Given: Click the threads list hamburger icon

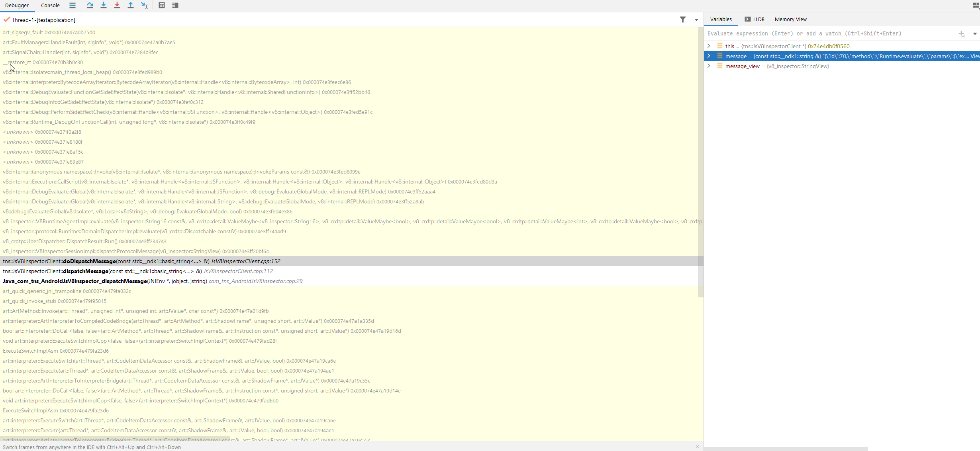Looking at the screenshot, I should (x=73, y=5).
